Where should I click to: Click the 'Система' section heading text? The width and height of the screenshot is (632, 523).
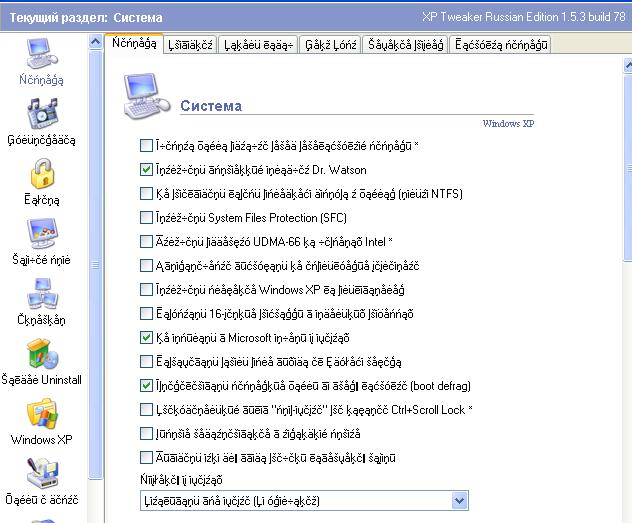tap(211, 106)
